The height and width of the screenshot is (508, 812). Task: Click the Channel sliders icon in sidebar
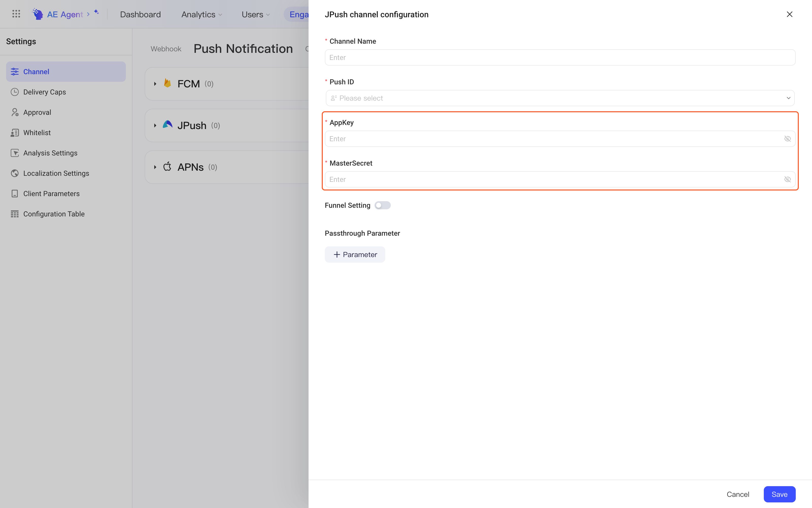click(x=15, y=72)
